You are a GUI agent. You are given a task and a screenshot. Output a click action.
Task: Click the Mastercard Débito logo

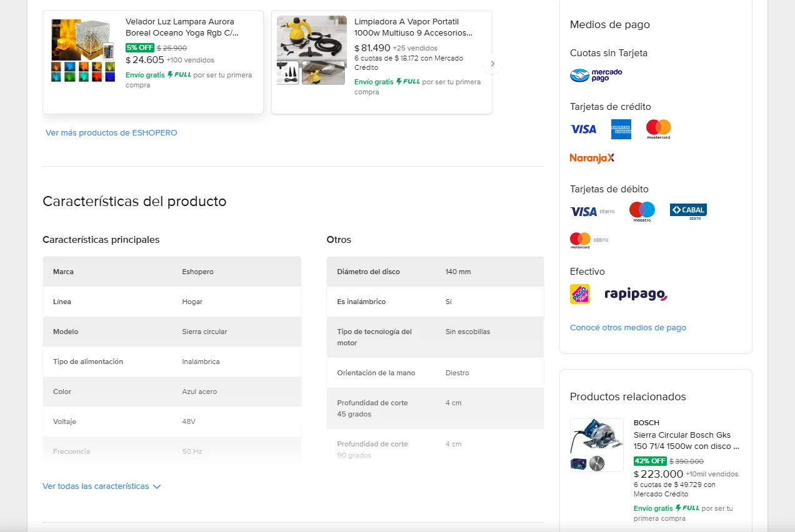(x=589, y=240)
